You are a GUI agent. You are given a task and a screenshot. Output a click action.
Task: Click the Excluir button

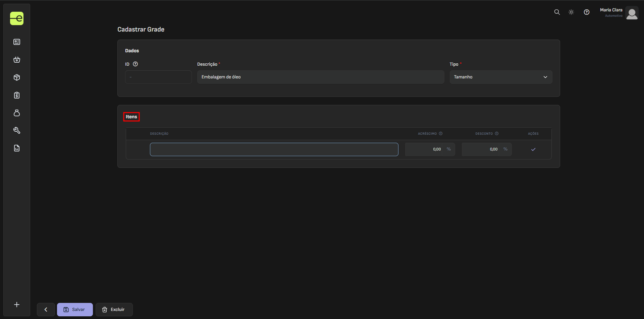pos(114,310)
